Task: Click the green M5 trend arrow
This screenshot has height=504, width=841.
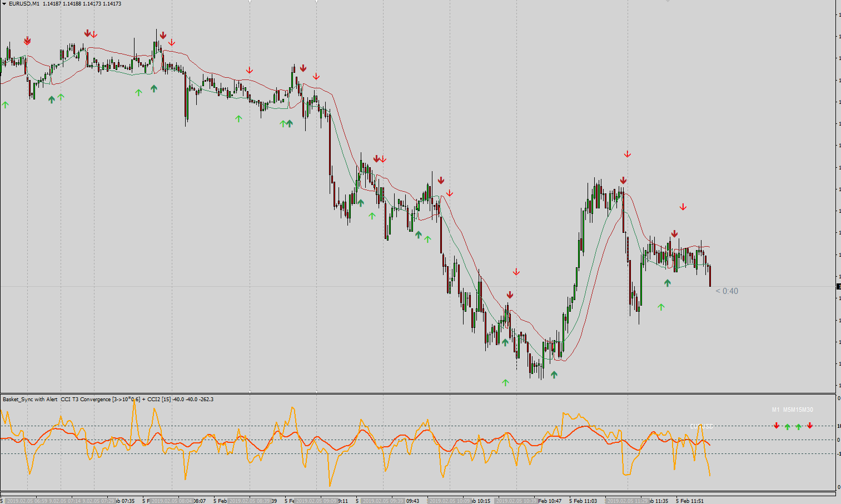Action: (787, 427)
